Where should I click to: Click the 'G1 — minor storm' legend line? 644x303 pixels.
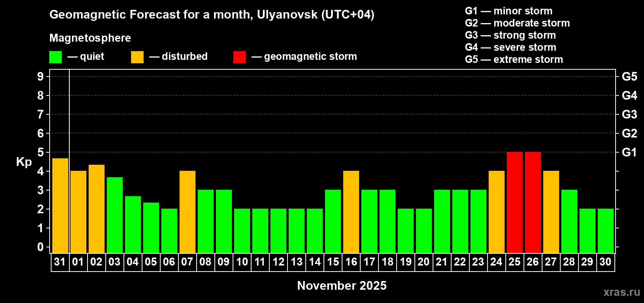pos(509,11)
